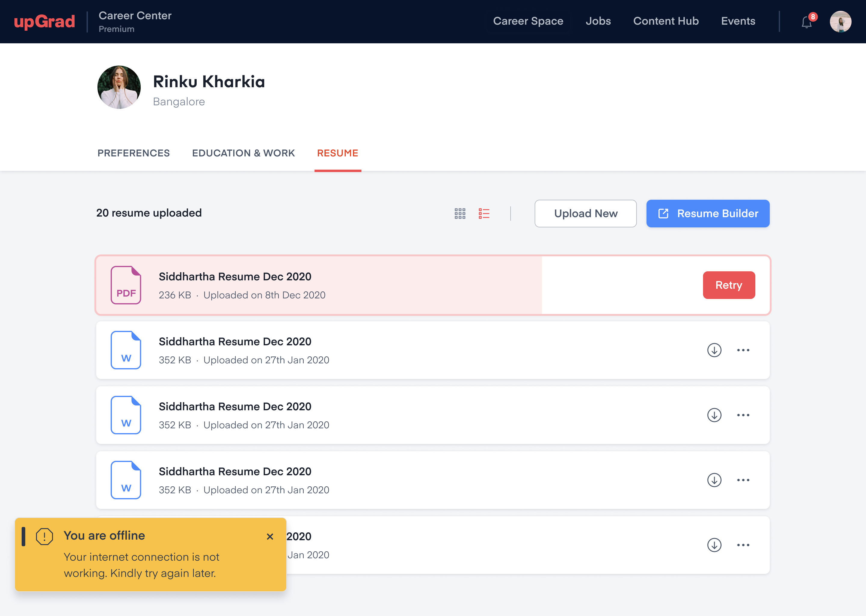Click the warning icon in offline toast
Viewport: 866px width, 616px height.
tap(45, 536)
